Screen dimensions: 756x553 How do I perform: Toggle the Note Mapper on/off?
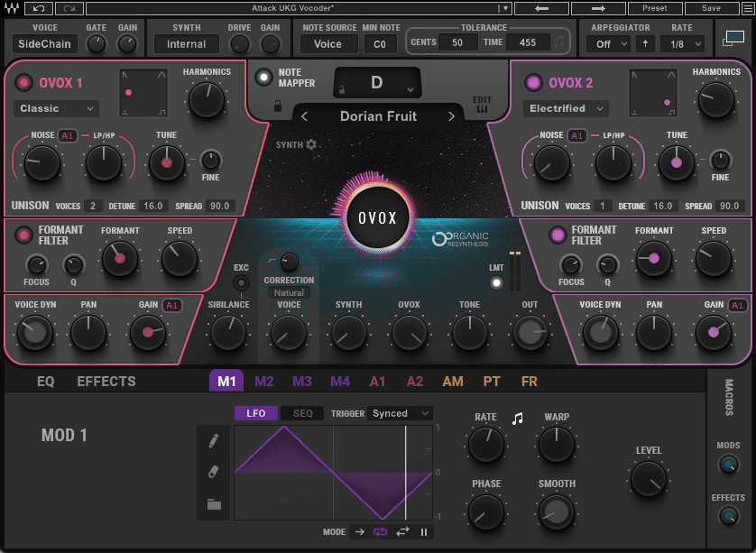pyautogui.click(x=263, y=78)
